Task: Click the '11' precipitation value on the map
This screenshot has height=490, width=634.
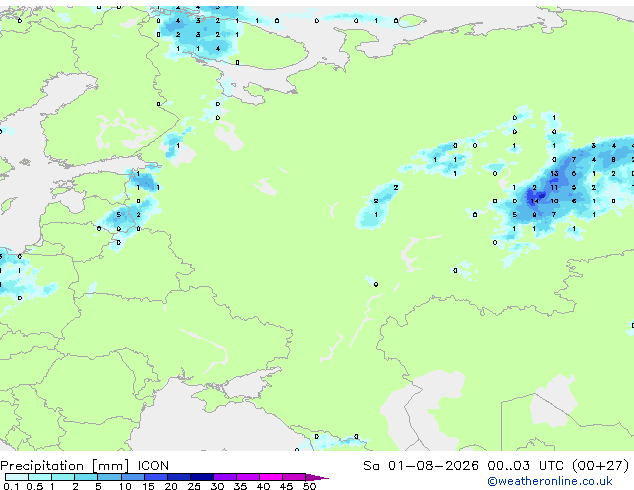Action: (x=554, y=187)
